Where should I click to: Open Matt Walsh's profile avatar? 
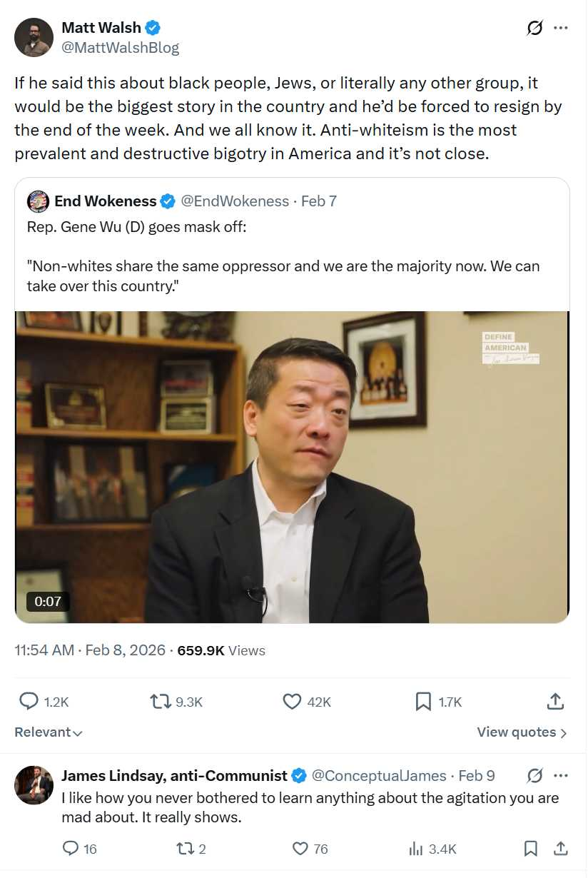click(x=34, y=37)
